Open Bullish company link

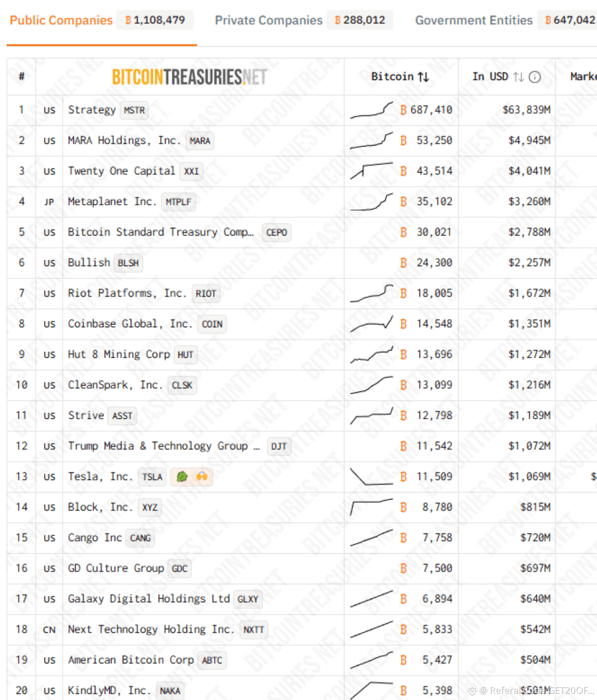[89, 263]
